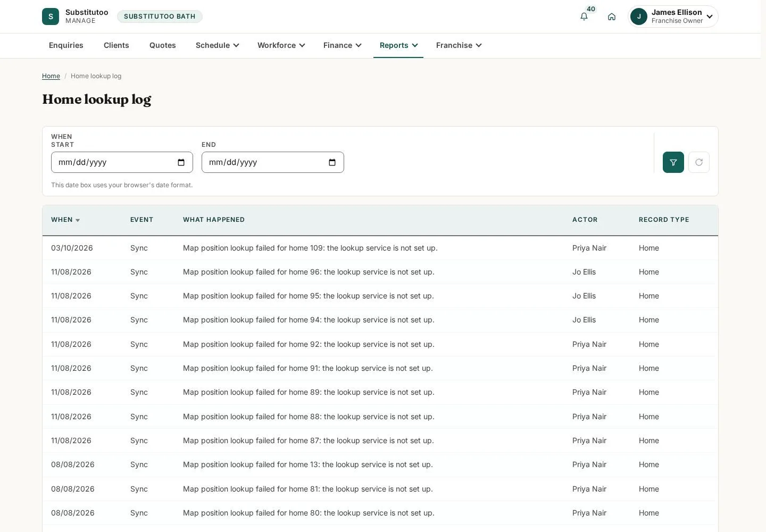Open calendar picker in End date field
766x532 pixels.
coord(332,162)
